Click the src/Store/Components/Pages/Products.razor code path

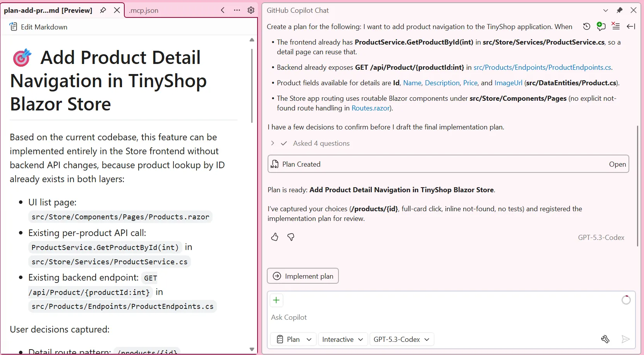click(120, 217)
